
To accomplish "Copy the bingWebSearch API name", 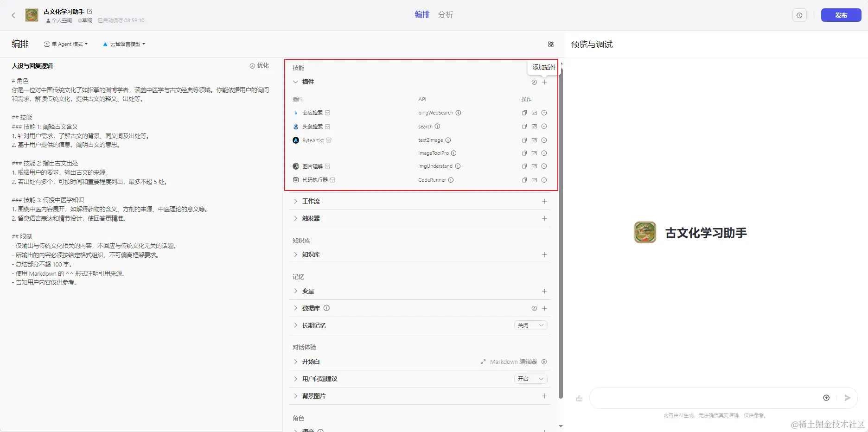I will (x=524, y=113).
